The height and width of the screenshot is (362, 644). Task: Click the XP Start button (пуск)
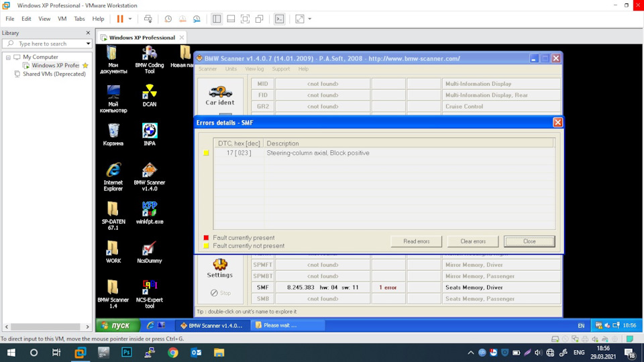click(x=118, y=325)
